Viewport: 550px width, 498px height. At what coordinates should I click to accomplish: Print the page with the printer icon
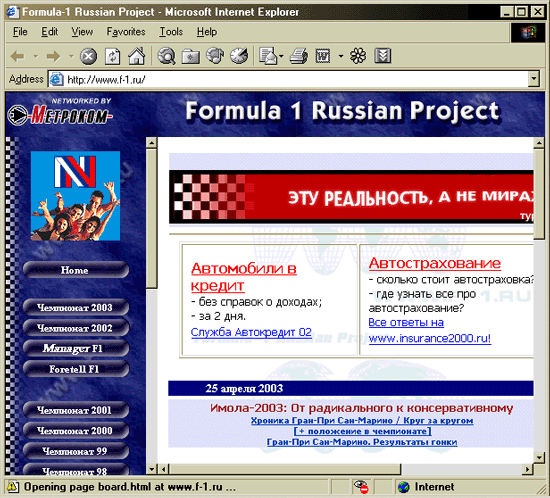[x=299, y=56]
